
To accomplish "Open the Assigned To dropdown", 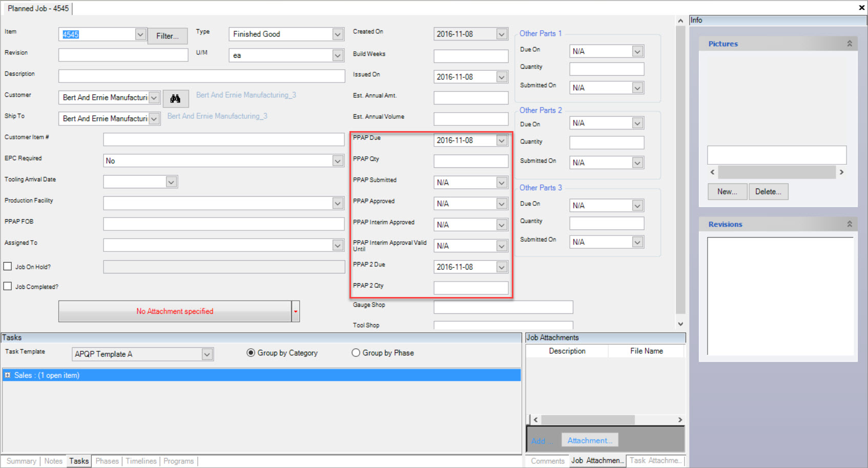I will (338, 245).
